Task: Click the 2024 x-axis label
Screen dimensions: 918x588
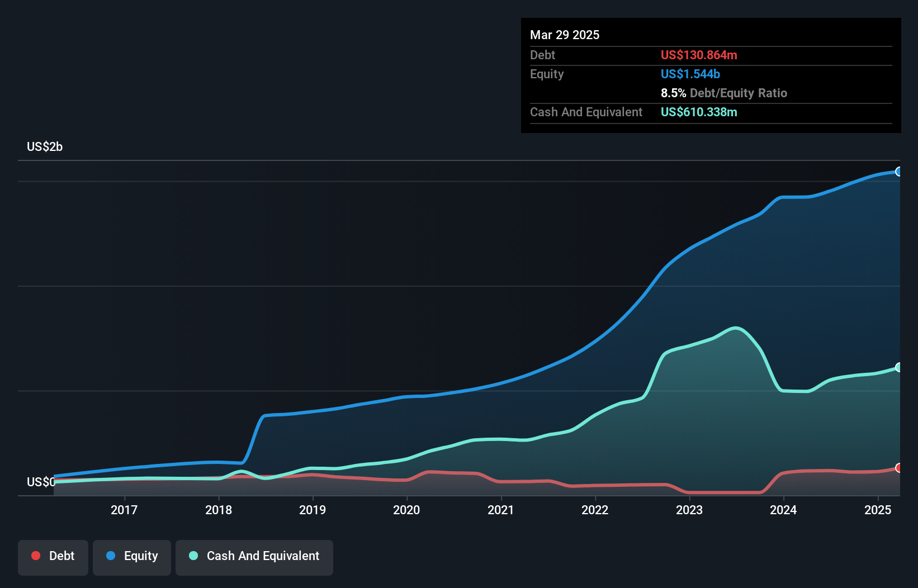Action: point(783,510)
